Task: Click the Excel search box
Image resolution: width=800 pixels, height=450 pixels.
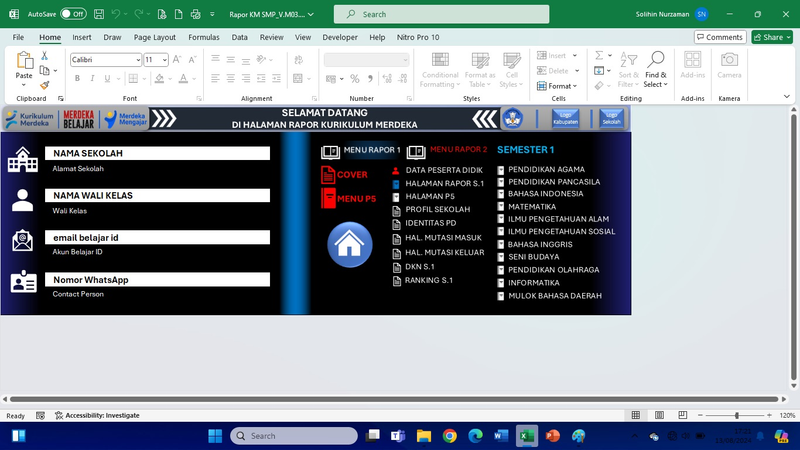Action: (441, 14)
